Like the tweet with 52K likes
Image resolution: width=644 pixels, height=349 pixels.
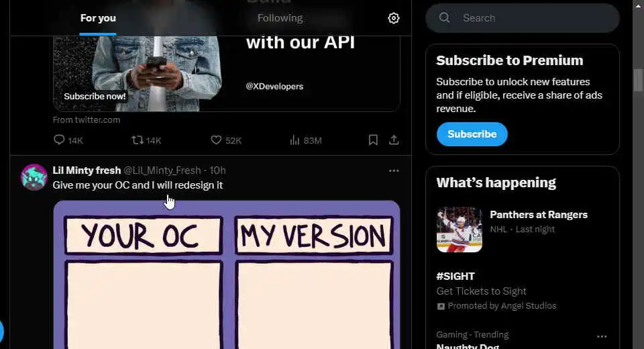(216, 140)
